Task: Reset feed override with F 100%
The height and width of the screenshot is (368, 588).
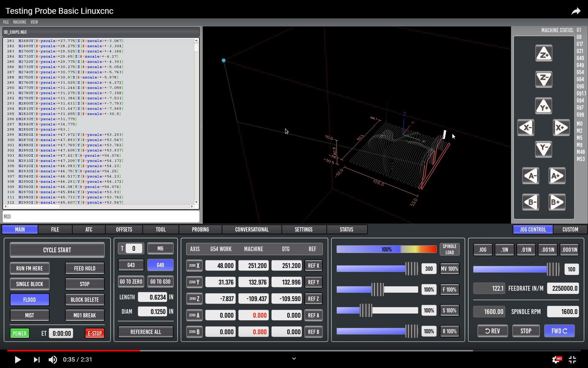Action: pyautogui.click(x=450, y=289)
